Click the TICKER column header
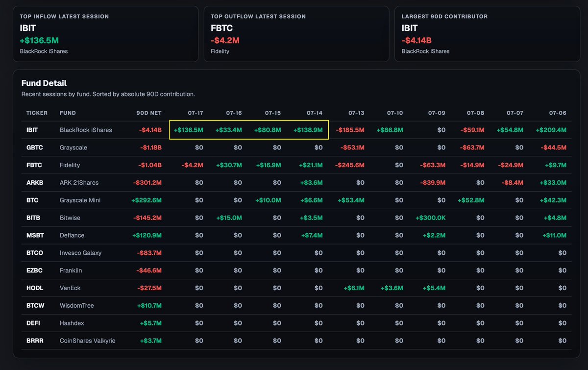 [37, 113]
